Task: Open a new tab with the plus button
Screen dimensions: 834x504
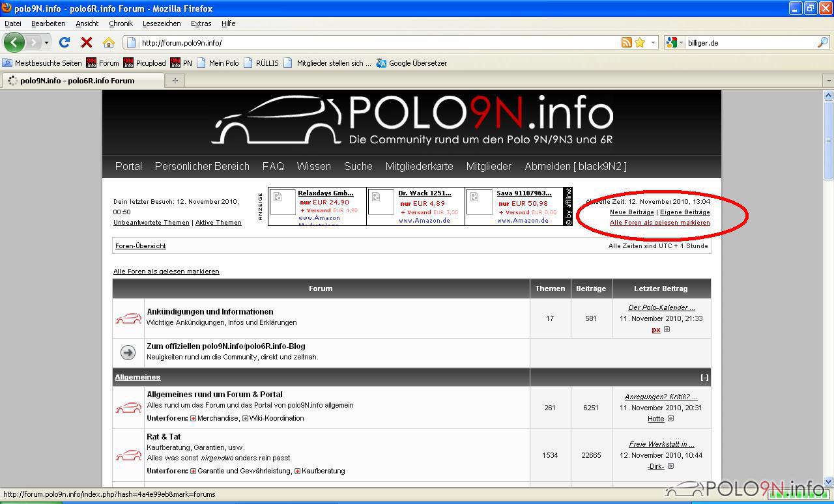Action: (x=175, y=81)
